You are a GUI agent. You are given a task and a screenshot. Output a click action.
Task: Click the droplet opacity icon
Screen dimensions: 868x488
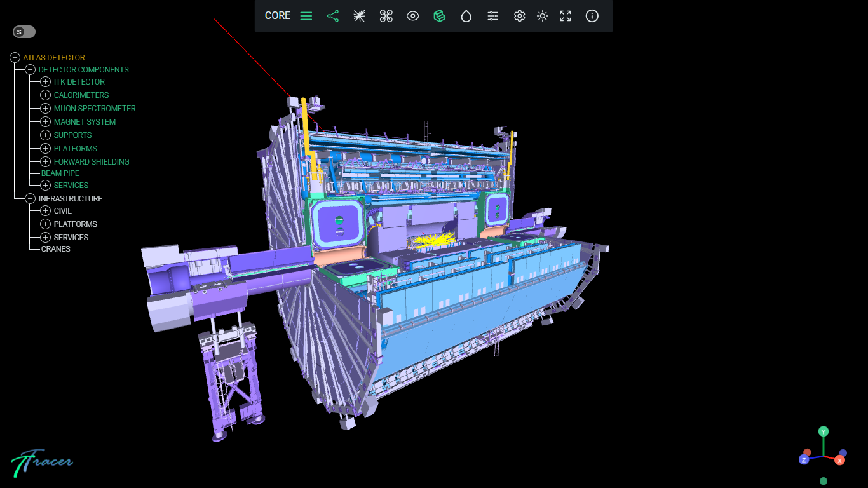[x=466, y=16]
